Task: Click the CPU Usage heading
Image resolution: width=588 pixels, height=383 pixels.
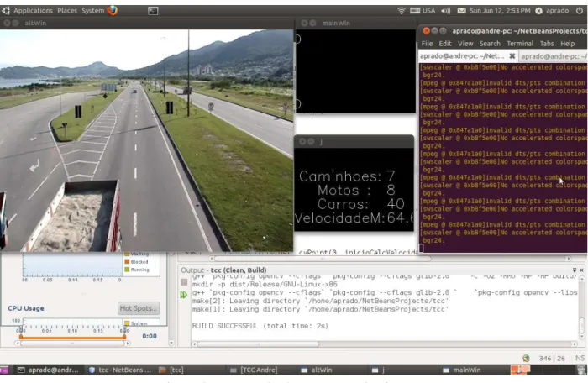Action: pos(26,308)
